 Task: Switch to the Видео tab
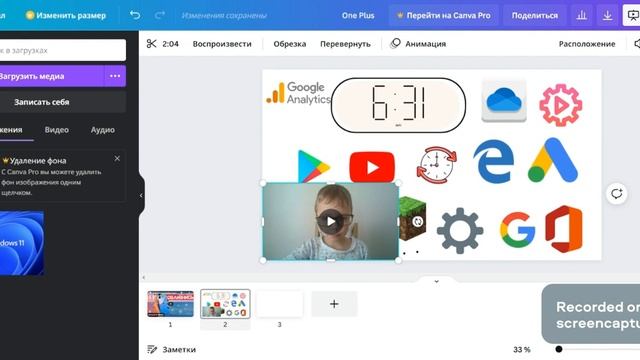tap(57, 130)
